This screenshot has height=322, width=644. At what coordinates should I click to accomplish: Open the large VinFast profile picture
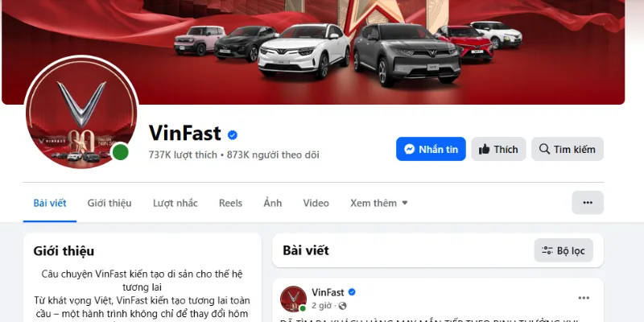(81, 112)
